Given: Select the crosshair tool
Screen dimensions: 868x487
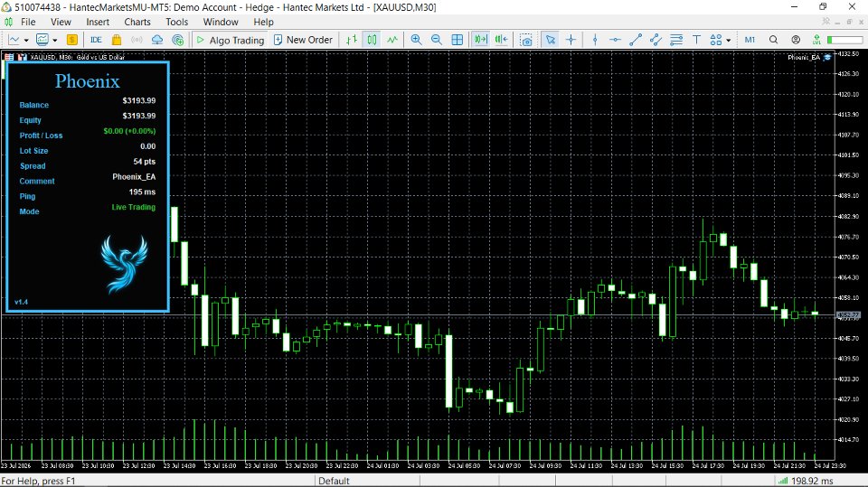Looking at the screenshot, I should 571,40.
